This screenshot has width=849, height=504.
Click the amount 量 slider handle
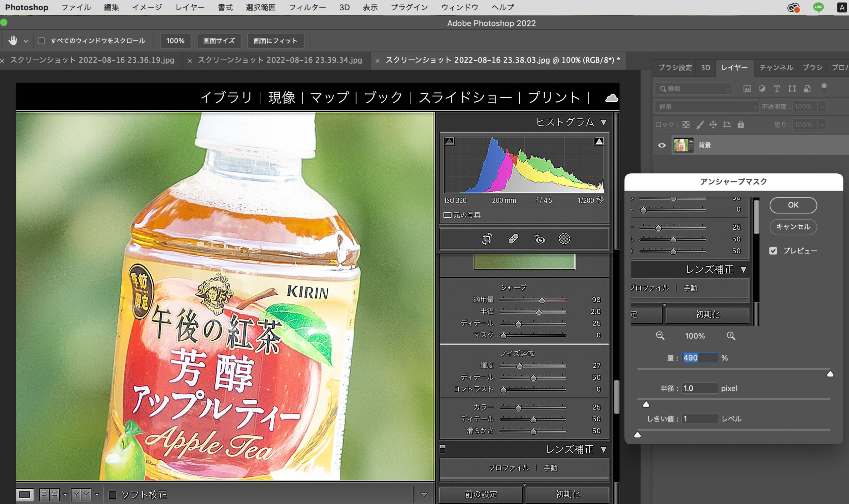[830, 373]
